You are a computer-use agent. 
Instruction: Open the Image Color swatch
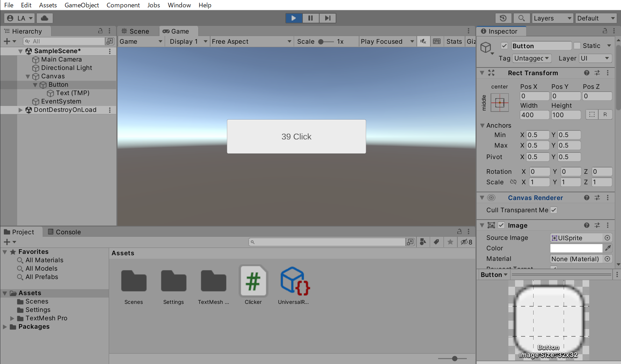click(x=576, y=248)
